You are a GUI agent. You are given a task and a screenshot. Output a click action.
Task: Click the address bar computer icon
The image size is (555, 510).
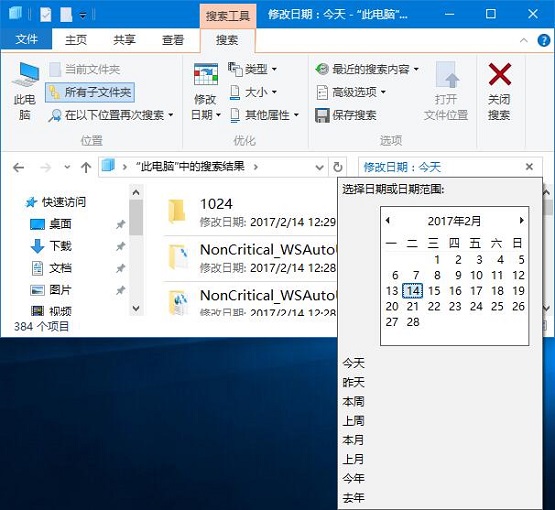(108, 165)
